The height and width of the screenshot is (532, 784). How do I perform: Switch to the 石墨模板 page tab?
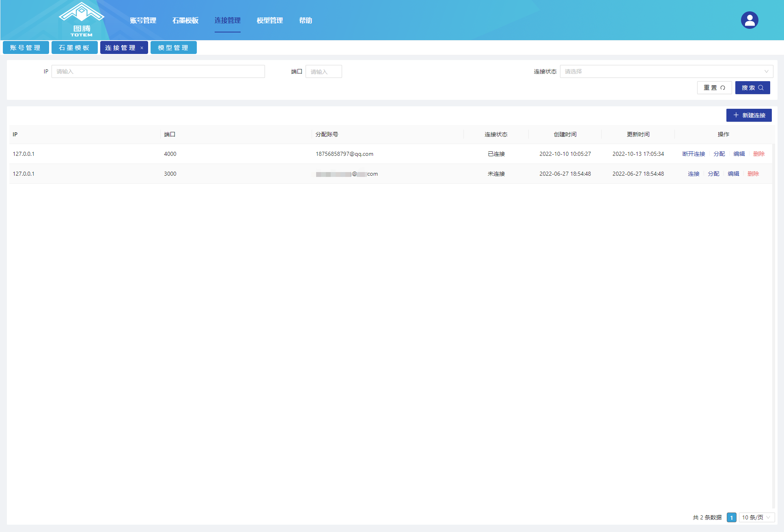(74, 47)
